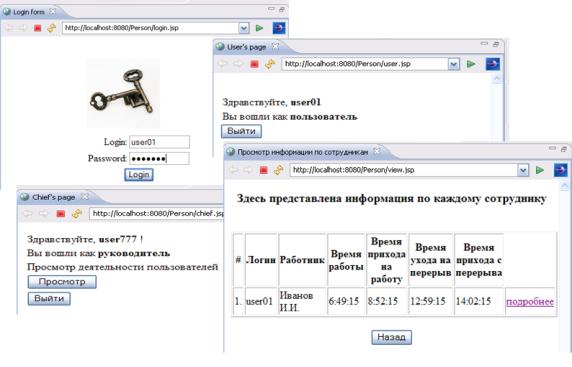Screen dimensions: 572x367
Task: Click the 12:59:15 break start cell
Action: pyautogui.click(x=431, y=301)
